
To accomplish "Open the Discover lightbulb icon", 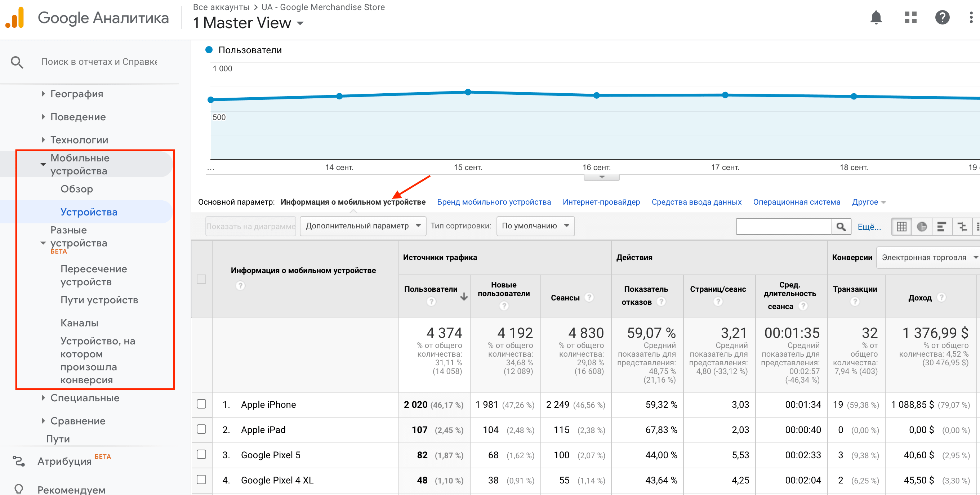I will (x=19, y=489).
